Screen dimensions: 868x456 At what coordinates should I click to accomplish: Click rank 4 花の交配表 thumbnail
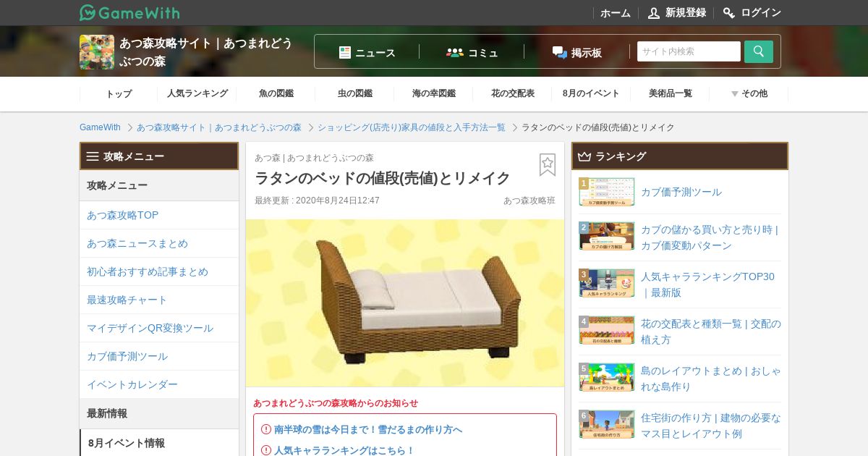tap(606, 331)
